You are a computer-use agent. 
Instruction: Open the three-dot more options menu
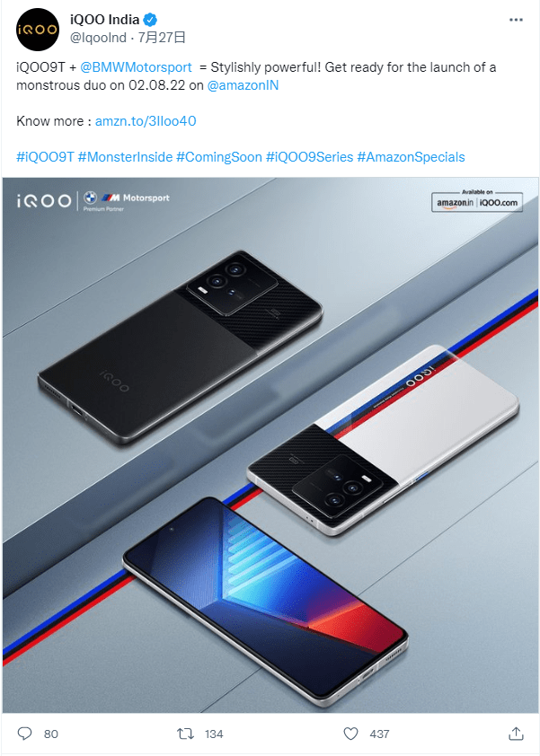[x=516, y=20]
